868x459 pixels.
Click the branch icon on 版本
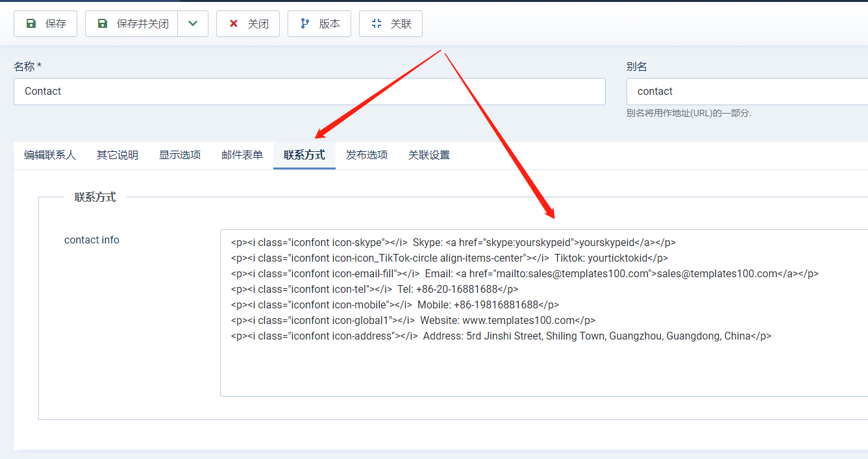pos(305,24)
